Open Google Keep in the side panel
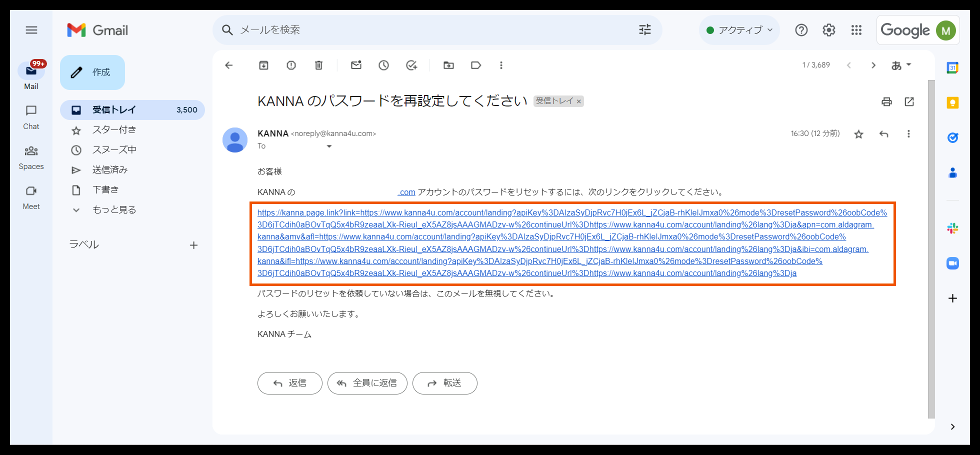The image size is (980, 455). [x=952, y=102]
